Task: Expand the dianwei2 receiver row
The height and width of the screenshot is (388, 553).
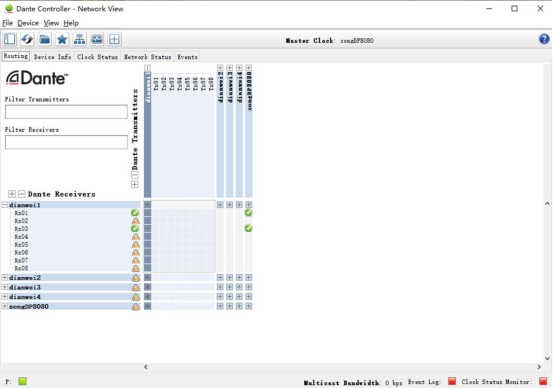Action: click(5, 278)
